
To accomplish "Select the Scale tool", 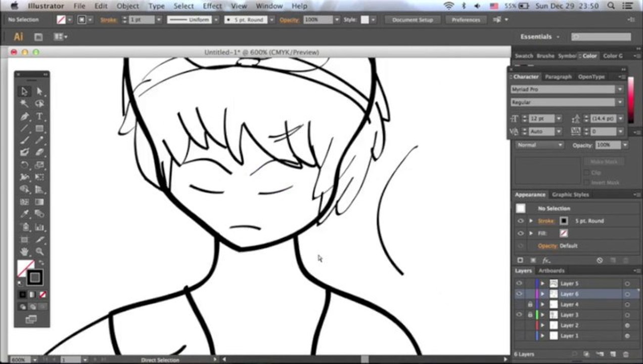I will pos(39,165).
